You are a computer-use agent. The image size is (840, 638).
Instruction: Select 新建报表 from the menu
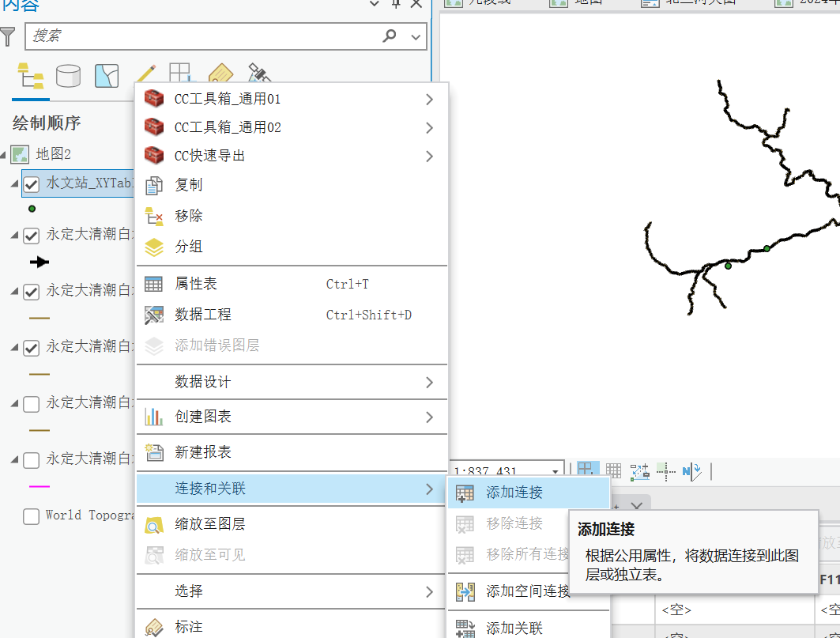point(292,452)
